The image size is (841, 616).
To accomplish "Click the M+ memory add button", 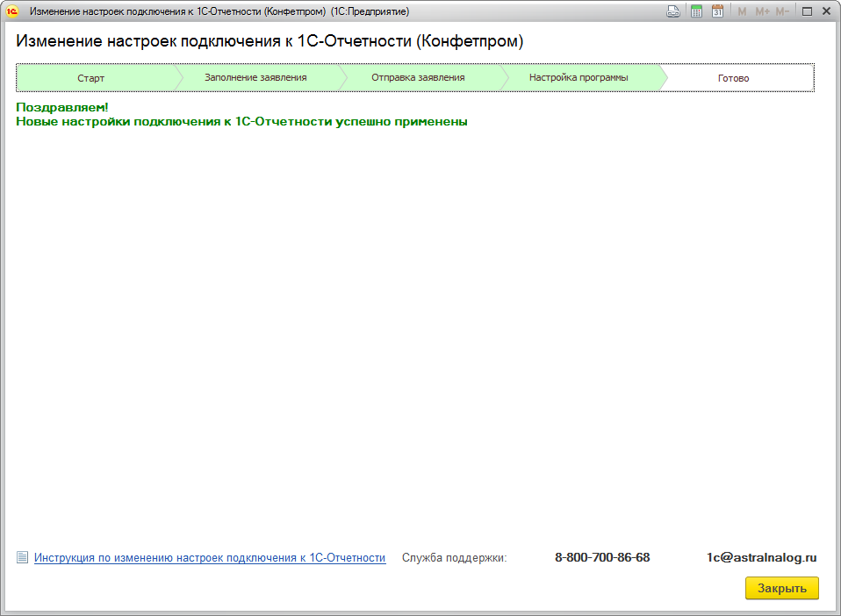I will (762, 11).
